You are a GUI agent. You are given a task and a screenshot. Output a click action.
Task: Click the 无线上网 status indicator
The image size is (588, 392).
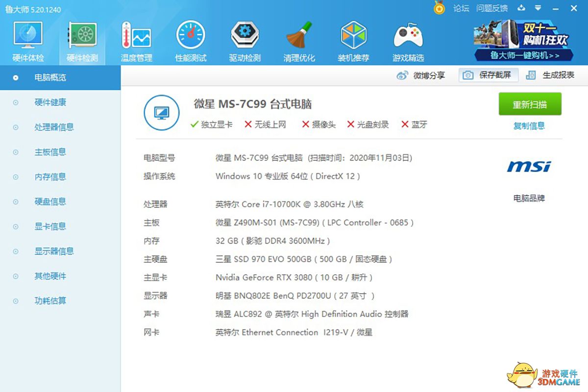coord(265,124)
